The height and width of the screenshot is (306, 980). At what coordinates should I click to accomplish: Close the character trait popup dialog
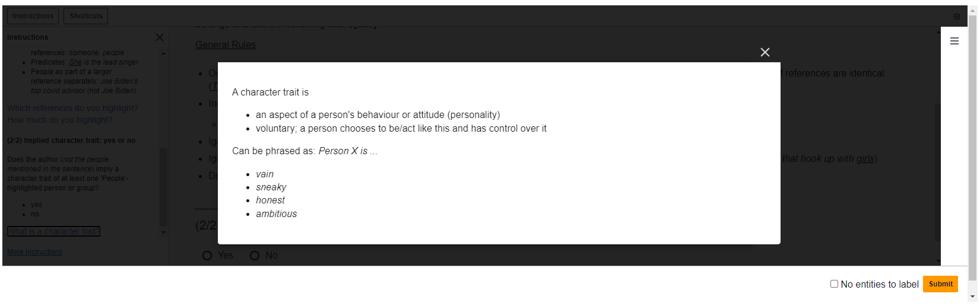pyautogui.click(x=765, y=52)
